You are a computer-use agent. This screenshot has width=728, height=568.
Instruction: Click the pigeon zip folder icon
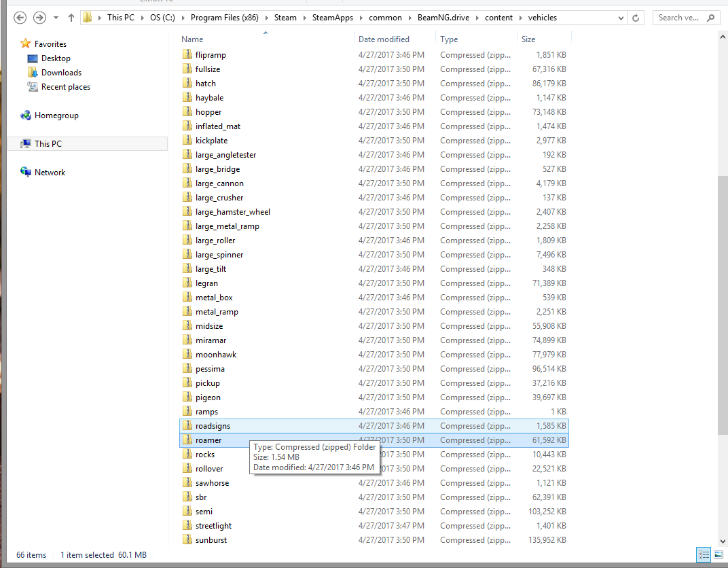click(x=187, y=397)
